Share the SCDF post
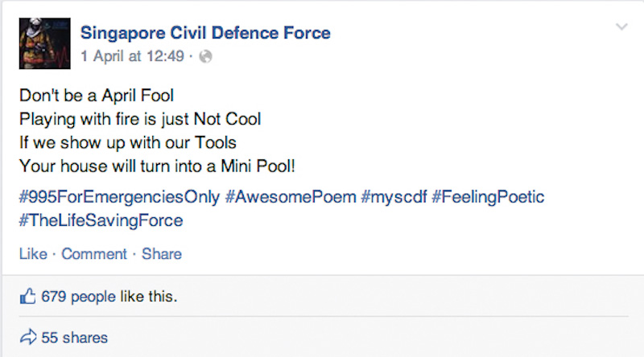This screenshot has height=357, width=644. [162, 254]
